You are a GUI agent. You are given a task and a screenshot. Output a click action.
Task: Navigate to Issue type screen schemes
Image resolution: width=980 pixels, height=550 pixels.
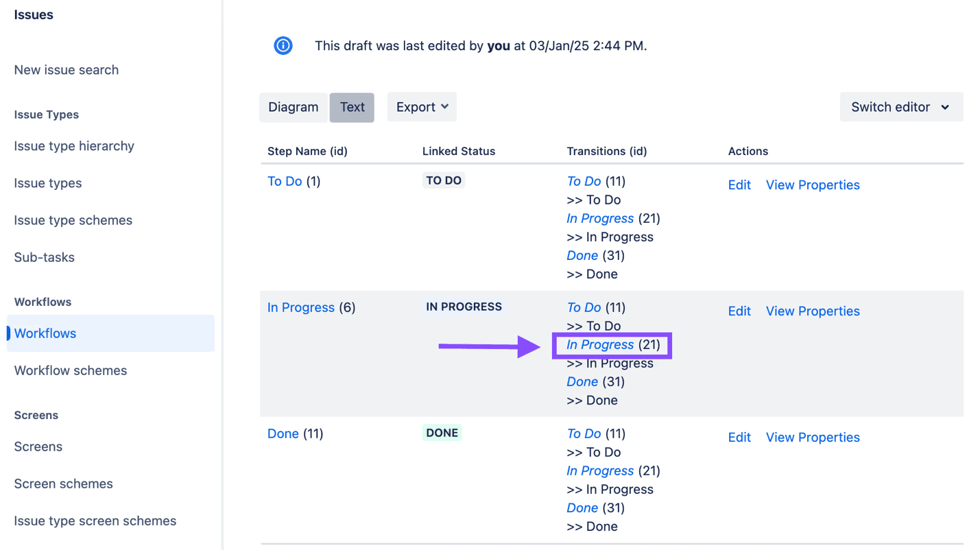pyautogui.click(x=95, y=521)
